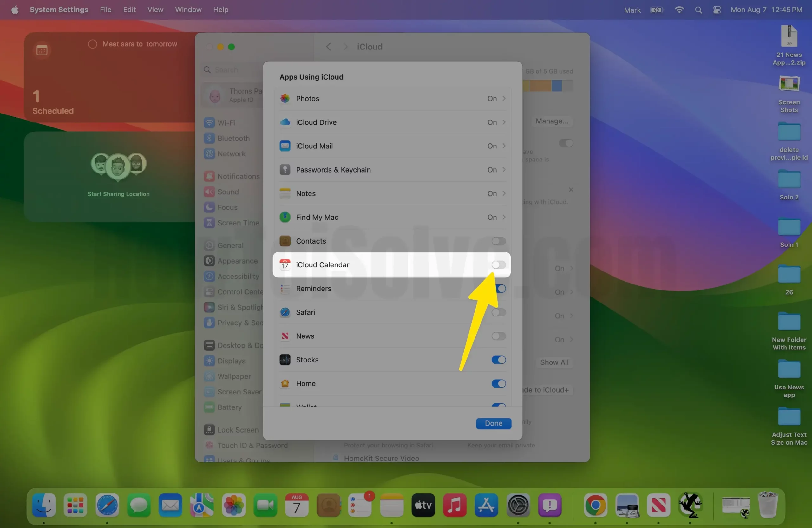
Task: Click the Manage... storage button
Action: (x=552, y=121)
